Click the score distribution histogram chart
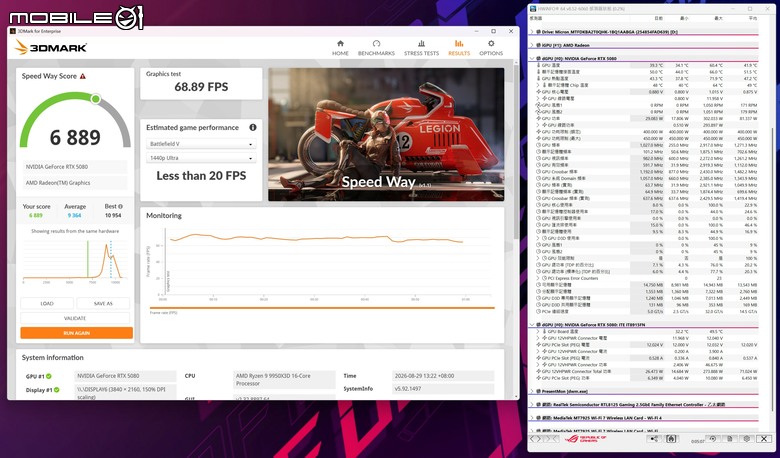The height and width of the screenshot is (458, 780). point(75,260)
